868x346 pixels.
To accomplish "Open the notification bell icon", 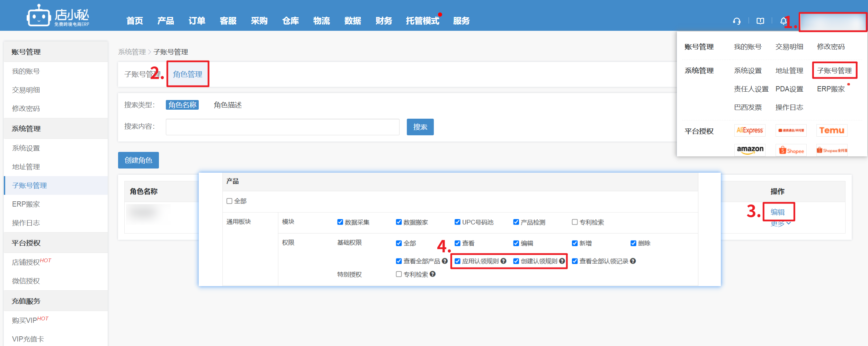I will click(783, 21).
